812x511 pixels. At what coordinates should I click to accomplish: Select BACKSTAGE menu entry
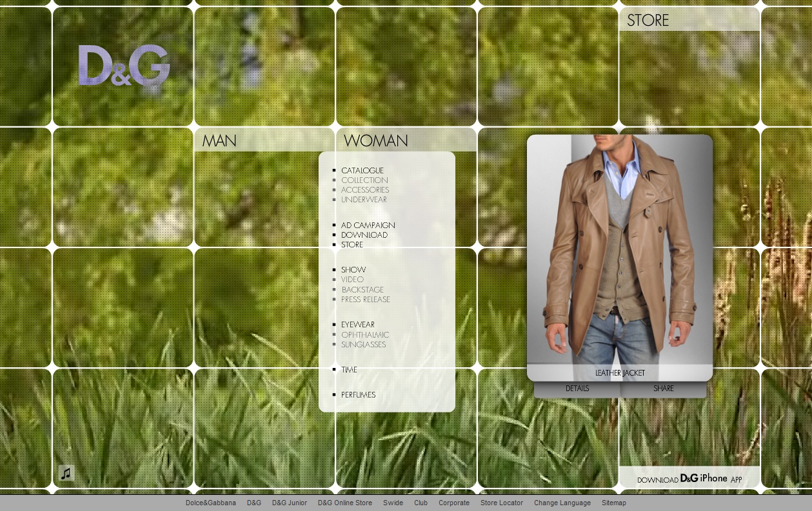click(x=362, y=290)
